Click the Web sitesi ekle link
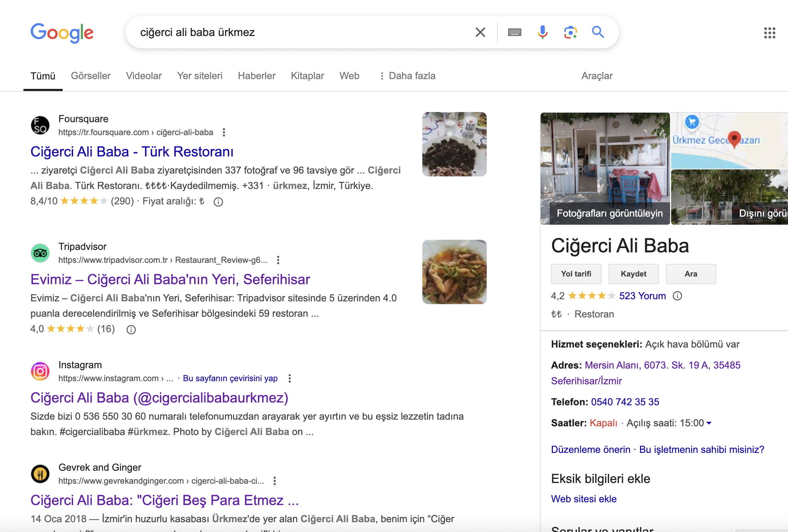 (x=584, y=499)
